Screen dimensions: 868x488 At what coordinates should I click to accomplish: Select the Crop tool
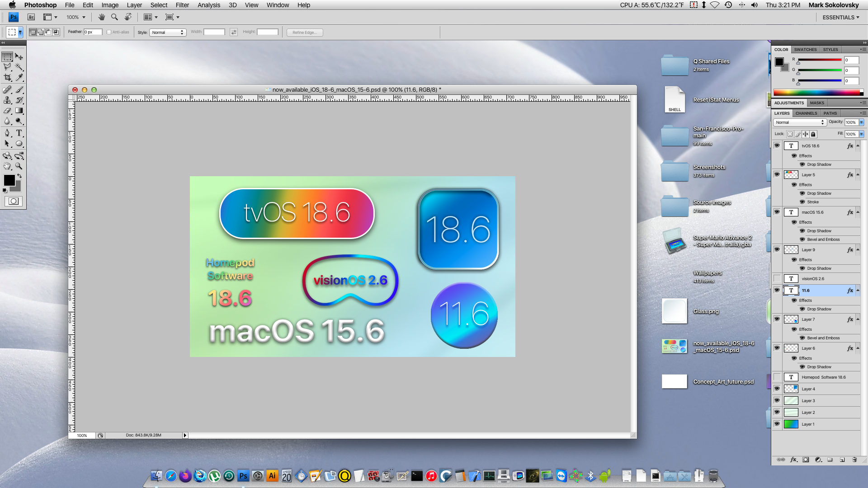pyautogui.click(x=8, y=78)
